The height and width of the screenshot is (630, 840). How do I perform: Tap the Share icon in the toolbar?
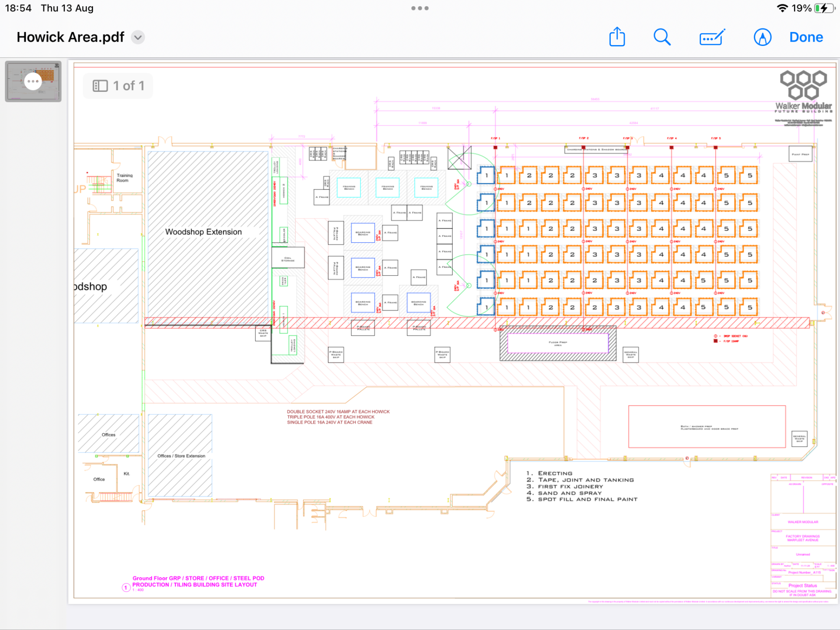tap(617, 37)
